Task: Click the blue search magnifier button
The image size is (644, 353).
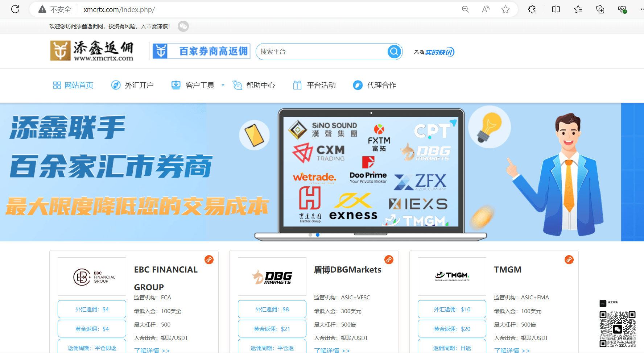Action: point(394,51)
